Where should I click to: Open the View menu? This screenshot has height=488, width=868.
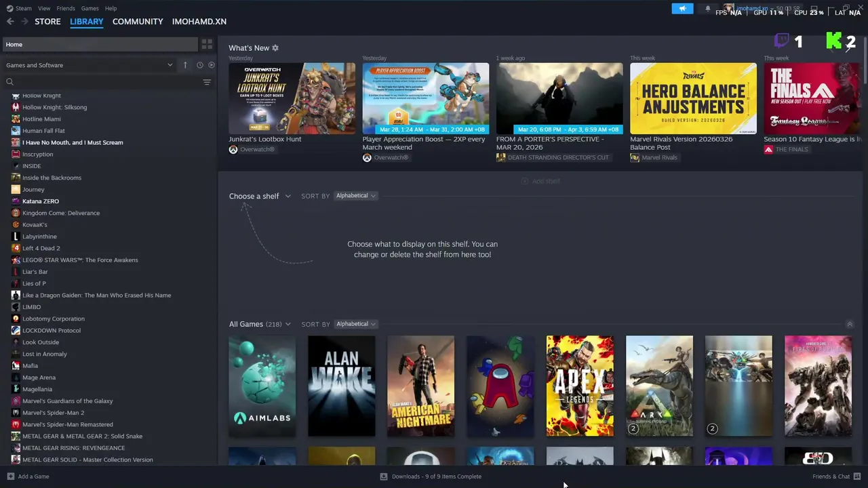point(44,8)
